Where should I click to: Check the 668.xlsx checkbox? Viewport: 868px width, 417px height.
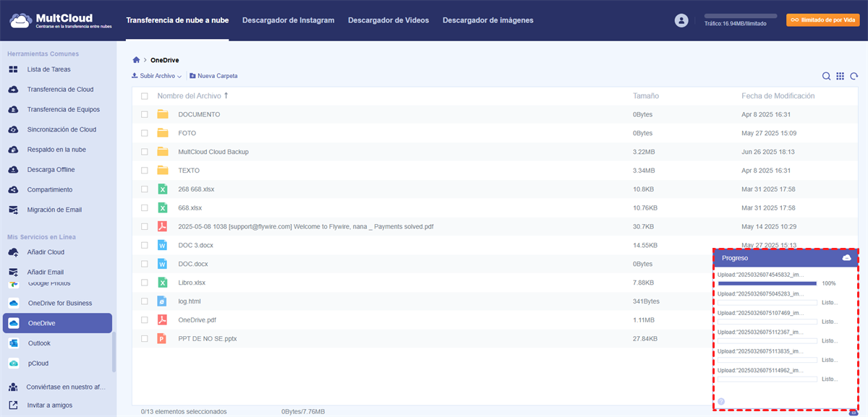(x=145, y=207)
